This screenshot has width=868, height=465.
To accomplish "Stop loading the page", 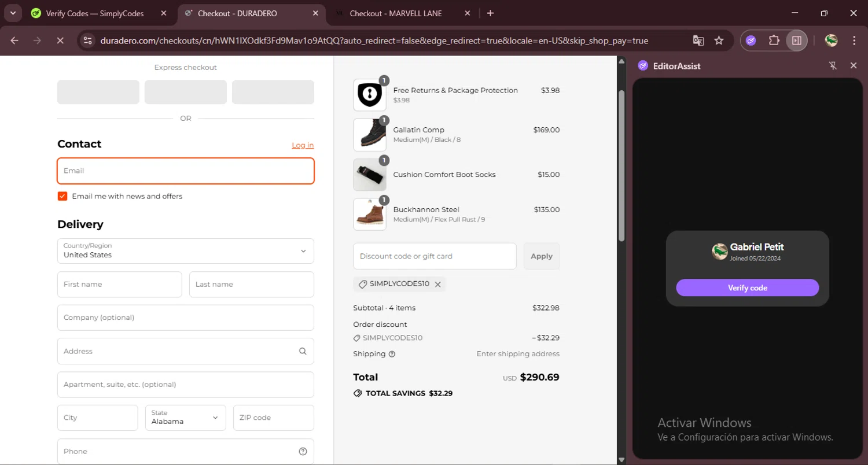I will (60, 40).
